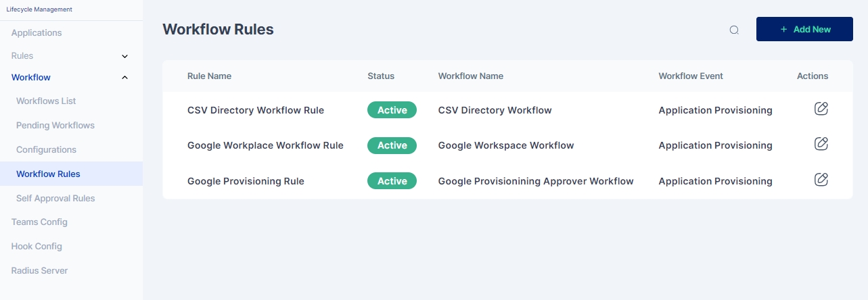This screenshot has width=868, height=300.
Task: Collapse the Workflow menu chevron
Action: pos(124,78)
